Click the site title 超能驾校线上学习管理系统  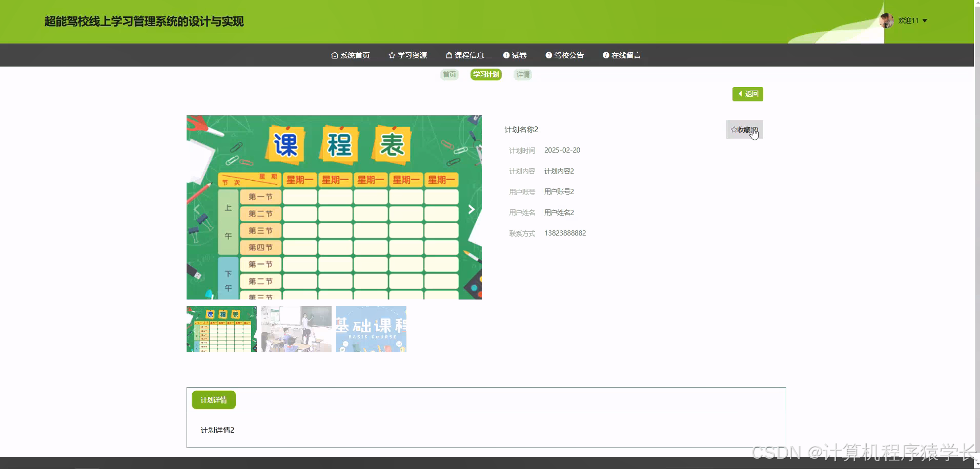pyautogui.click(x=144, y=22)
